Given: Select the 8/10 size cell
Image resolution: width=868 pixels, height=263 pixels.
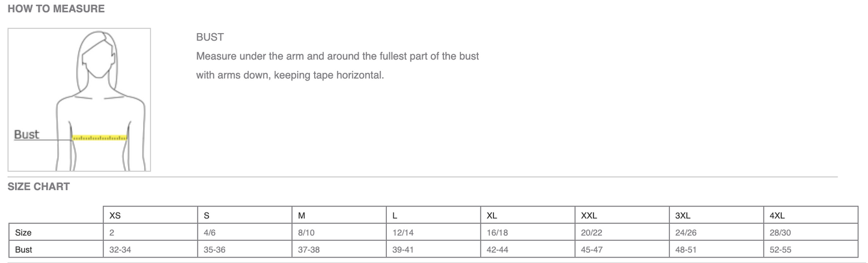Looking at the screenshot, I should coord(308,232).
